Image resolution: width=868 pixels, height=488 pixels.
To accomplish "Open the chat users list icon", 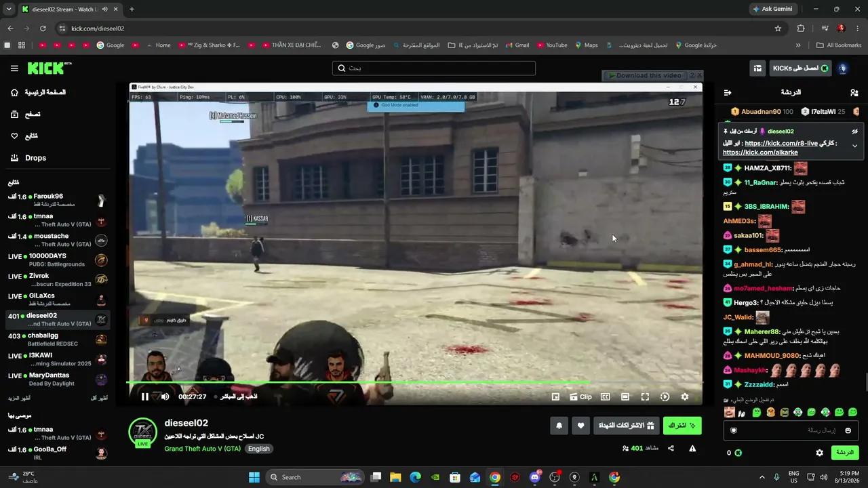I will [854, 92].
